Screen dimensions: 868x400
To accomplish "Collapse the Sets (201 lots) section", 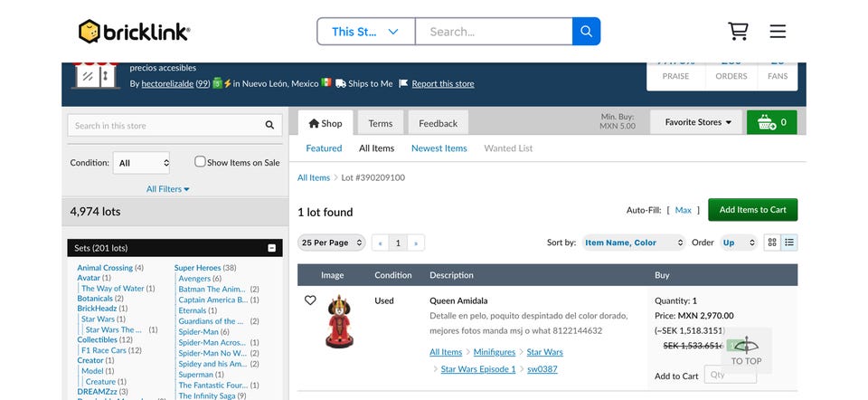I will point(272,248).
